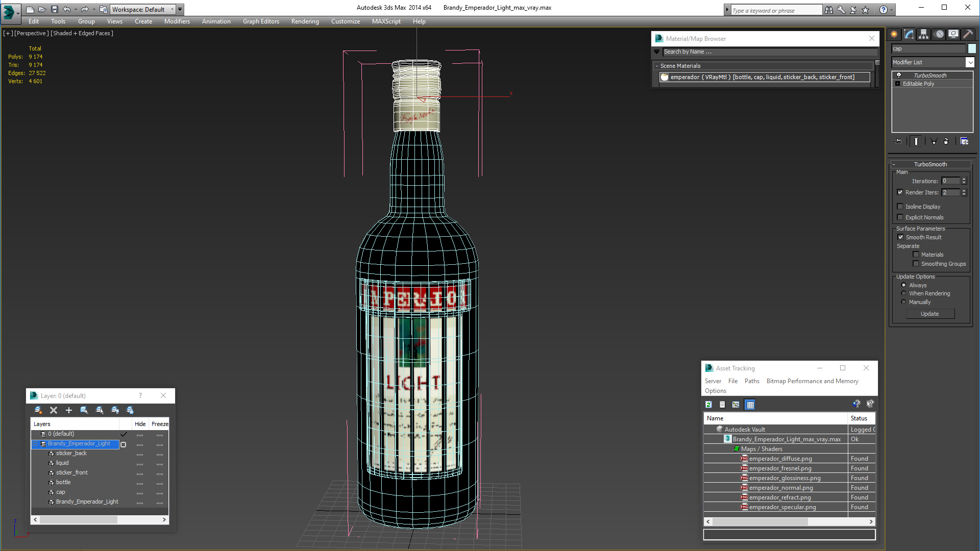Click in the Search by Name field

click(770, 52)
